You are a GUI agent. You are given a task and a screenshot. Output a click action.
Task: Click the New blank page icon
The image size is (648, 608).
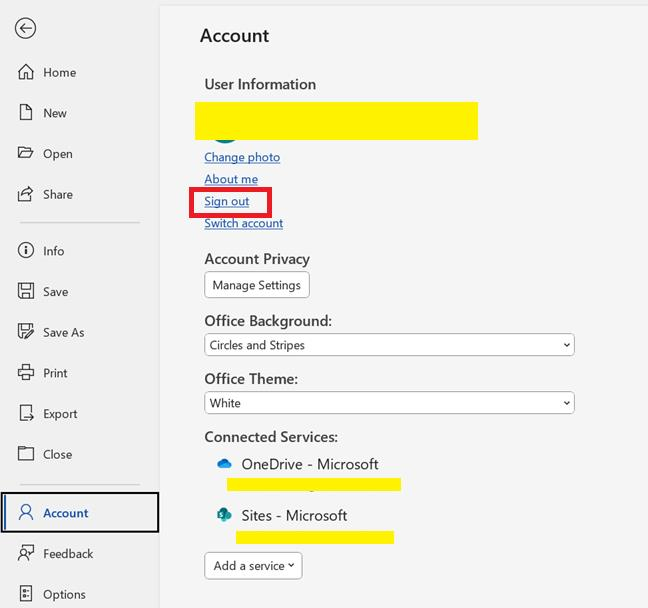[26, 112]
